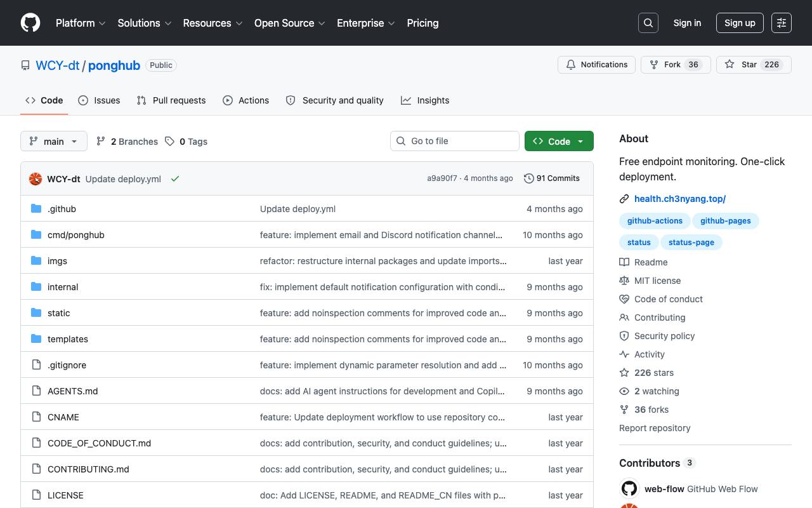812x508 pixels.
Task: Open the green Code dropdown button
Action: (559, 141)
